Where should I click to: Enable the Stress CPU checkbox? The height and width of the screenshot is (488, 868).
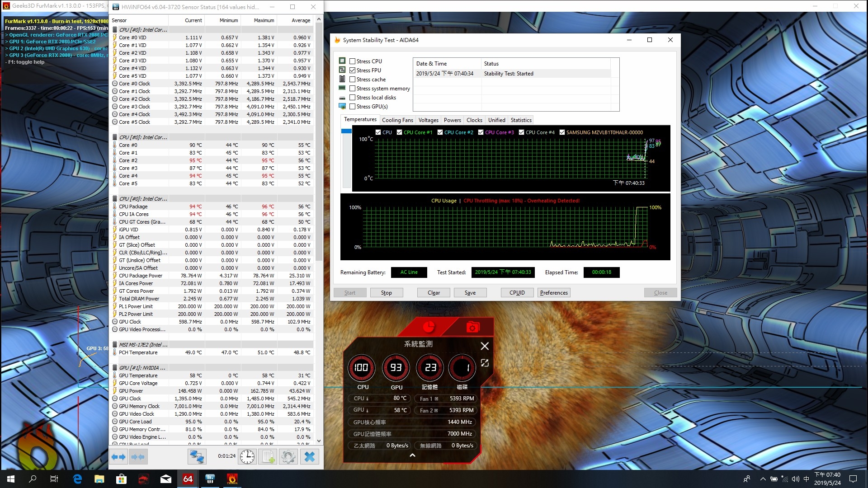coord(352,61)
